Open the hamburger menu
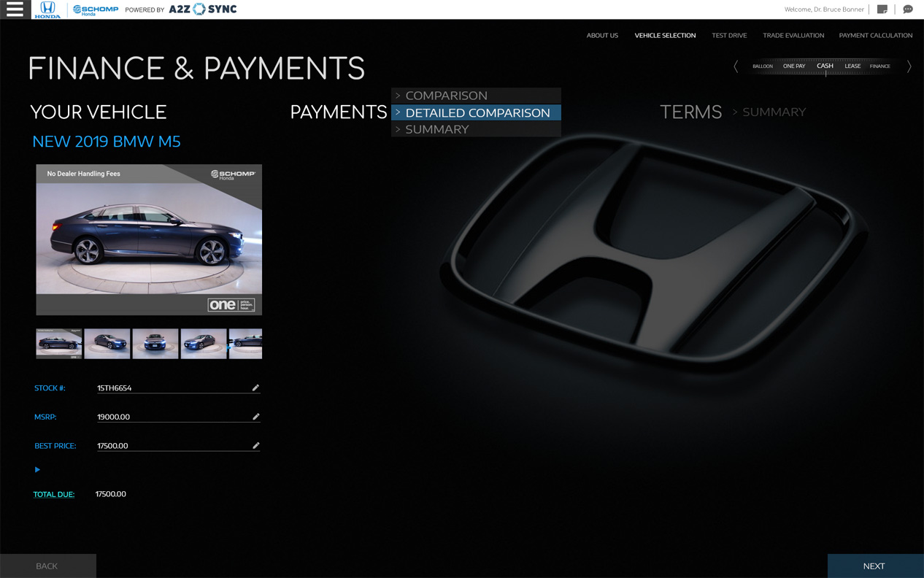The height and width of the screenshot is (578, 924). (x=15, y=9)
